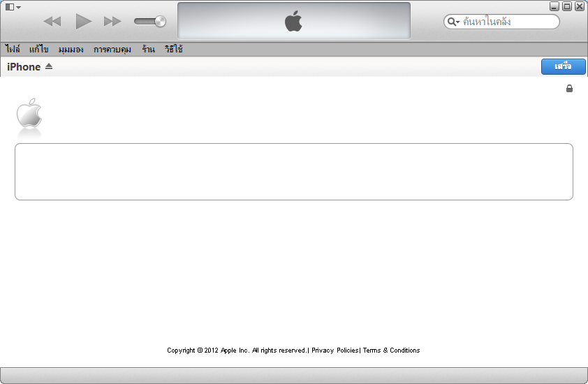Eject the iPhone with the eject icon
Image resolution: width=588 pixels, height=384 pixels.
point(49,66)
